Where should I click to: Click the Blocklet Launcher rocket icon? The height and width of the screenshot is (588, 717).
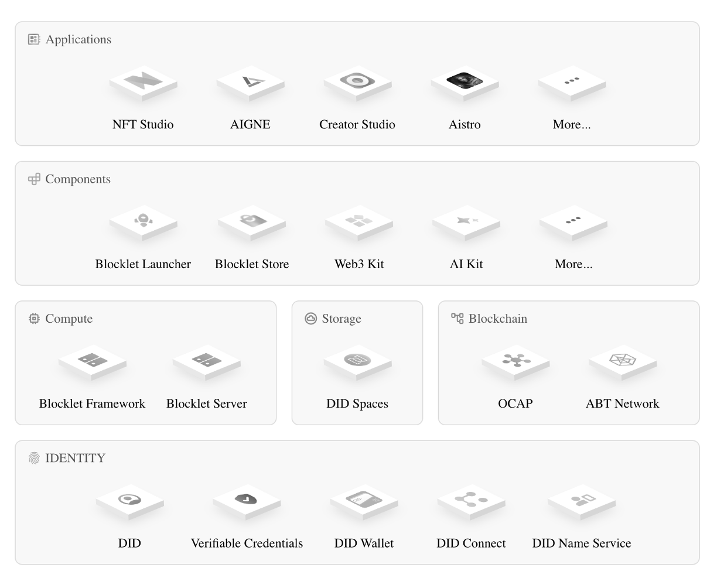[143, 221]
